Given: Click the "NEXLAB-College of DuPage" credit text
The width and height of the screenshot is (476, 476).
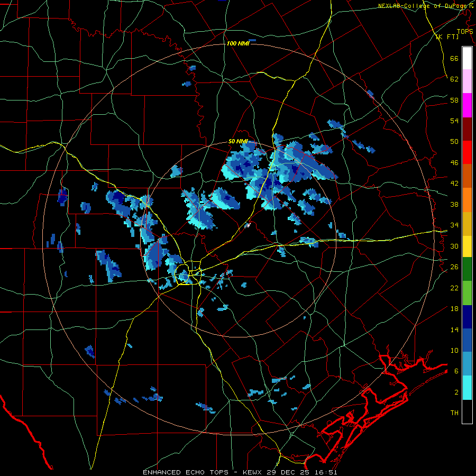Looking at the screenshot, I should click(423, 6).
